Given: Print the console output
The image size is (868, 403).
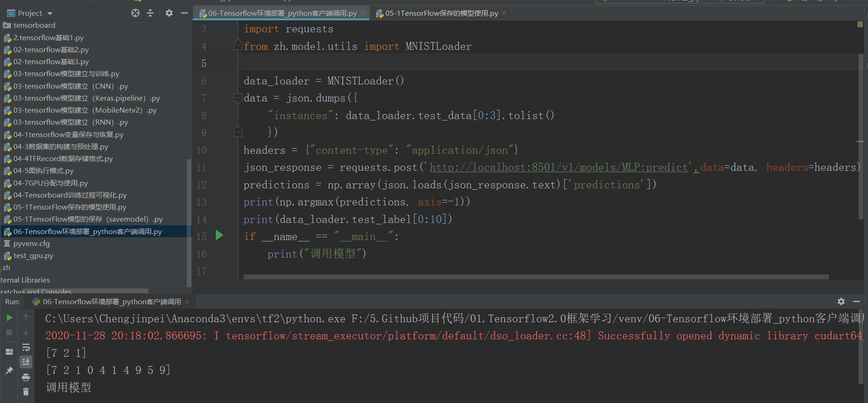Looking at the screenshot, I should click(26, 377).
